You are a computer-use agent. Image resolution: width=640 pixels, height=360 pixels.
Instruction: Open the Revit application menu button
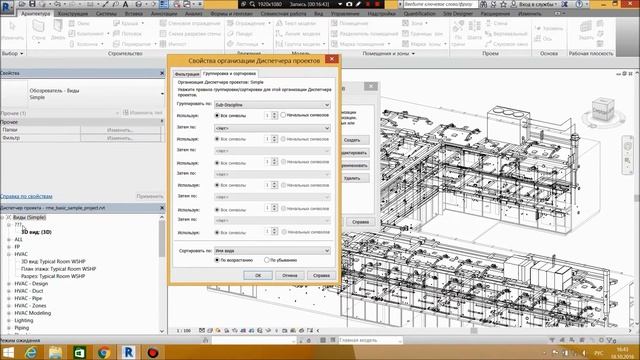pyautogui.click(x=7, y=7)
